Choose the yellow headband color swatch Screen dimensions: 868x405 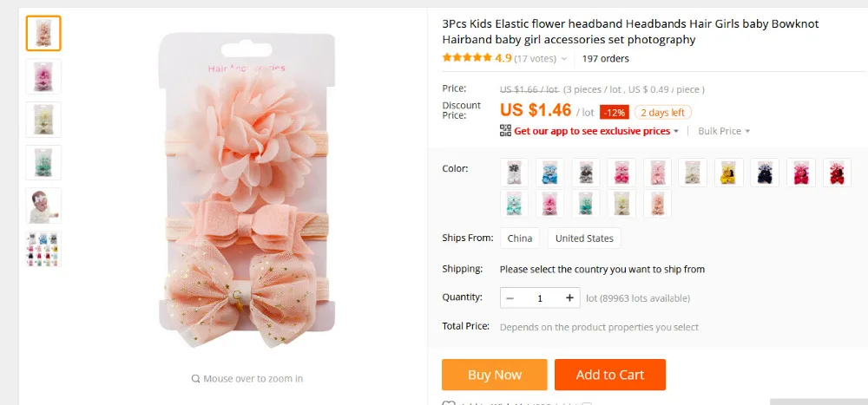(x=729, y=173)
